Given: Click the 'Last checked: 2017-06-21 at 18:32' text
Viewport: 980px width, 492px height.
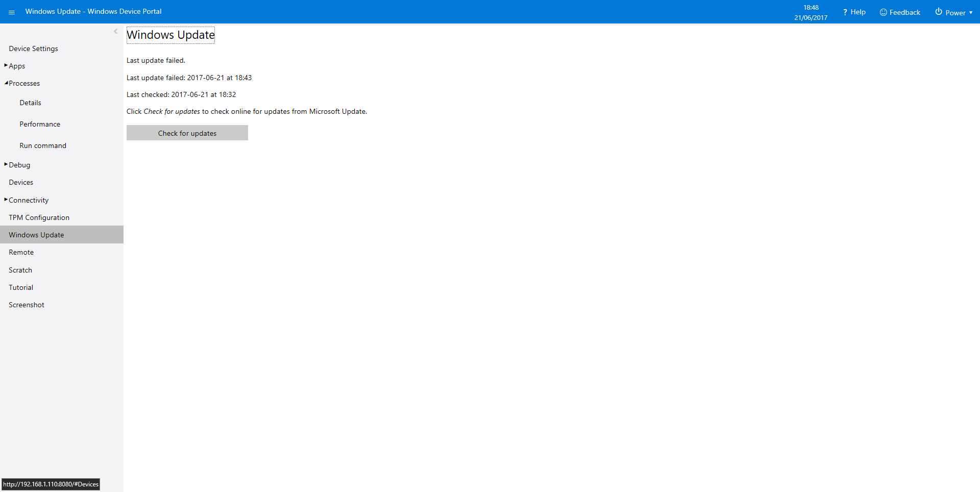Looking at the screenshot, I should (181, 94).
